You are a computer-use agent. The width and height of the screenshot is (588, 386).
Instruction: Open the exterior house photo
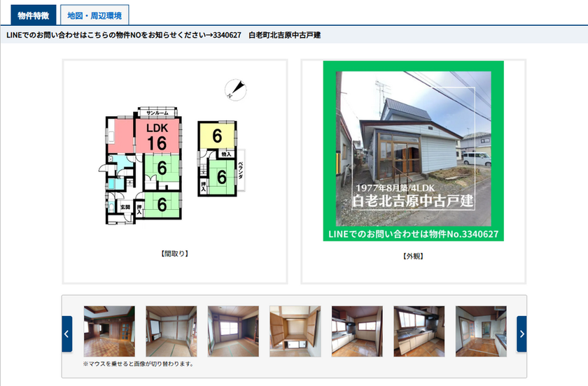pos(413,151)
